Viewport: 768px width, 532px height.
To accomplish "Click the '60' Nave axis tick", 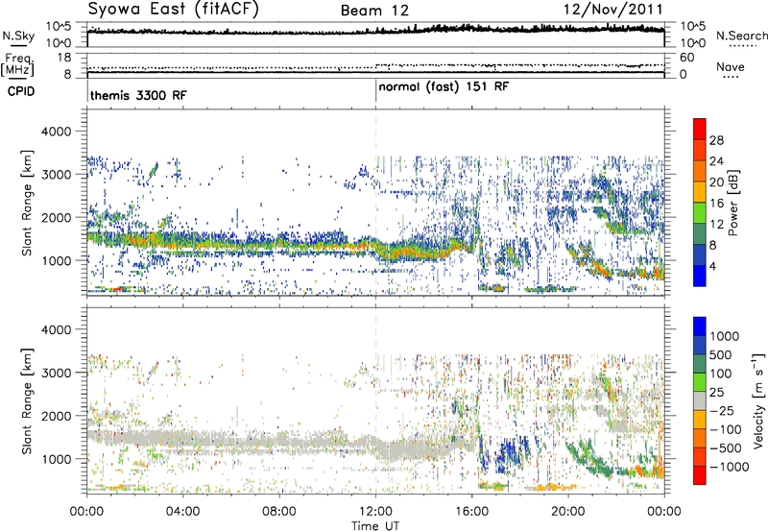I will click(x=687, y=58).
